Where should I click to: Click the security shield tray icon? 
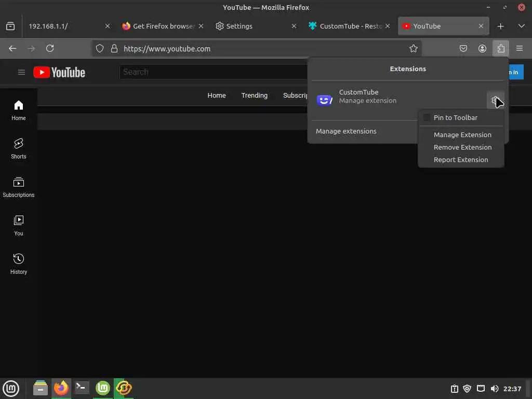point(467,389)
